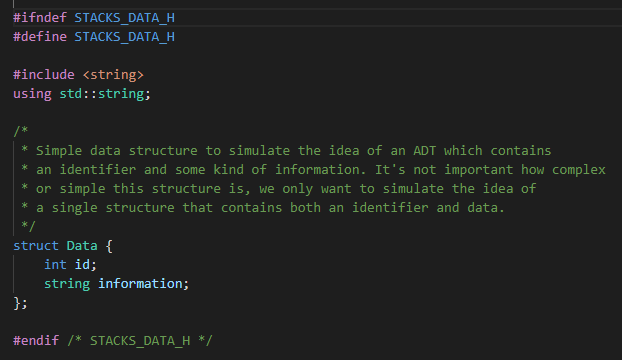This screenshot has width=622, height=360.
Task: Click the using keyword
Action: (32, 94)
